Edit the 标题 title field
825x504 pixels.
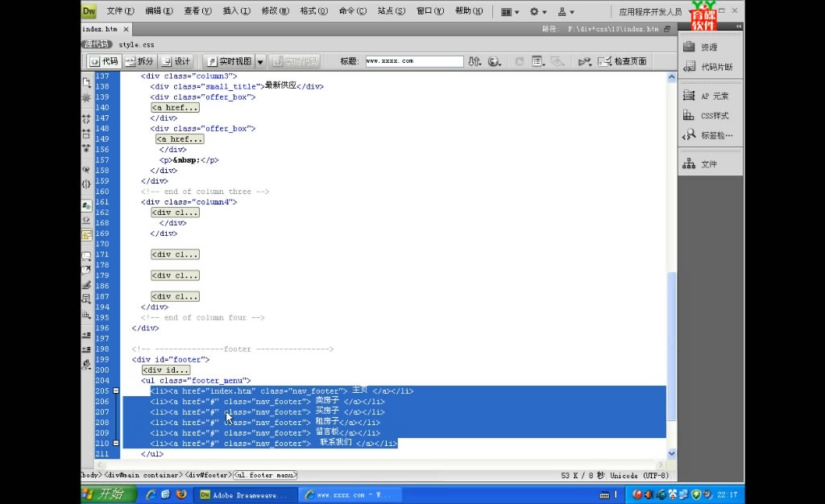[414, 61]
